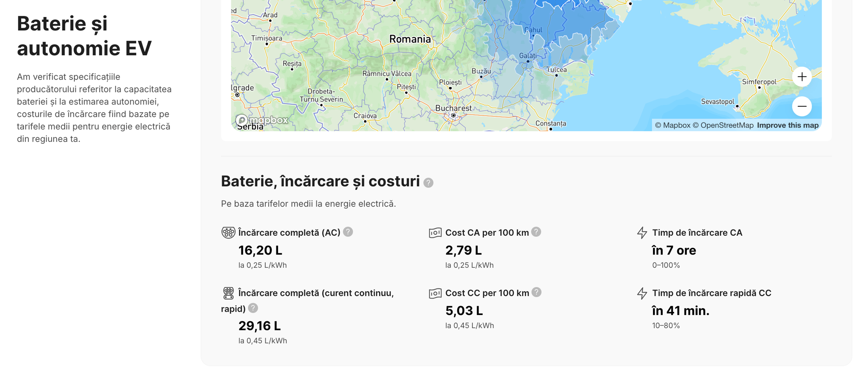
Task: Click the DC fast charging plug icon
Action: (x=229, y=293)
